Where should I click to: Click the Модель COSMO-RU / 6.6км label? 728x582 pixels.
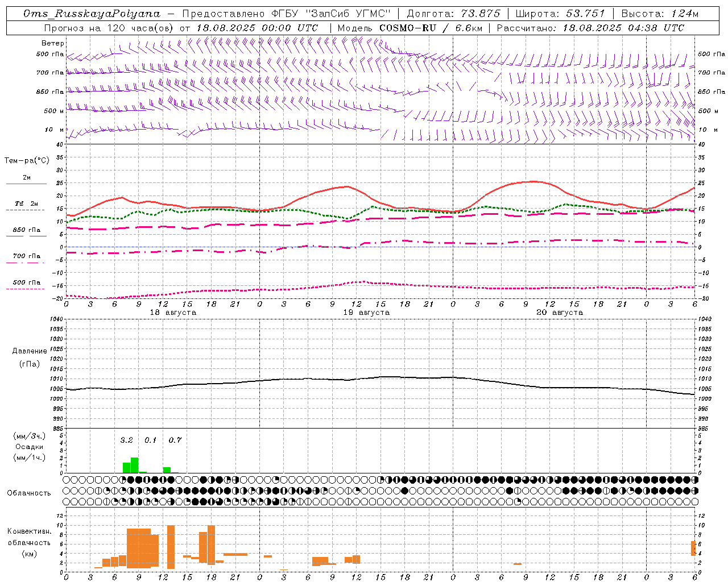(x=410, y=28)
